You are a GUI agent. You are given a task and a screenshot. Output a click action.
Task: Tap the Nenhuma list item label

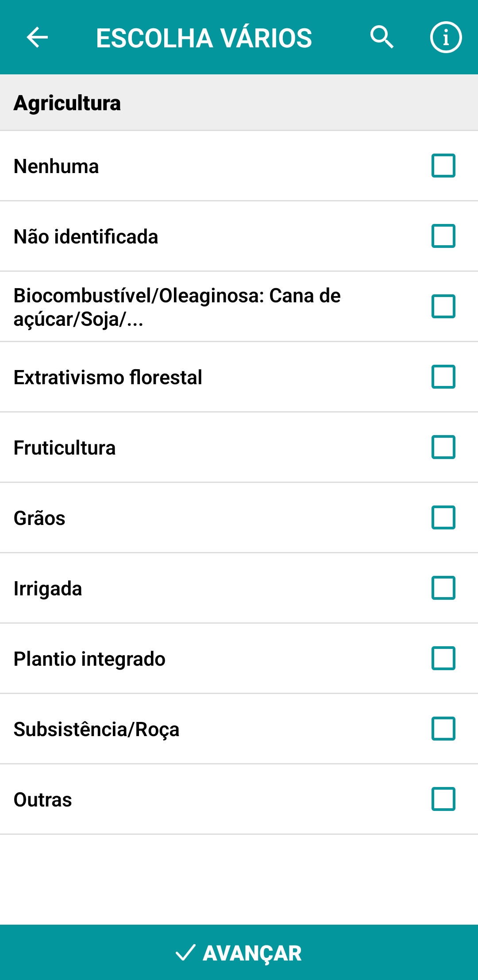coord(56,166)
